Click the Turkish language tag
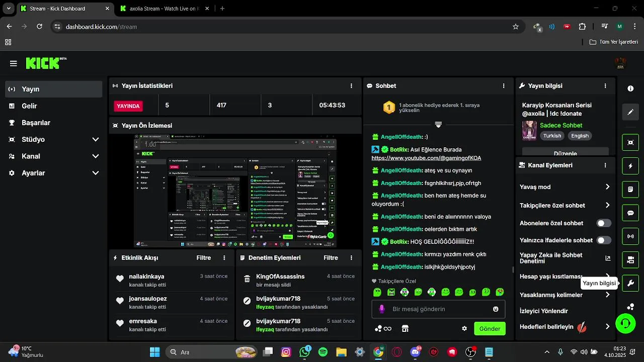Screen dimensions: 644x362 [x=552, y=136]
